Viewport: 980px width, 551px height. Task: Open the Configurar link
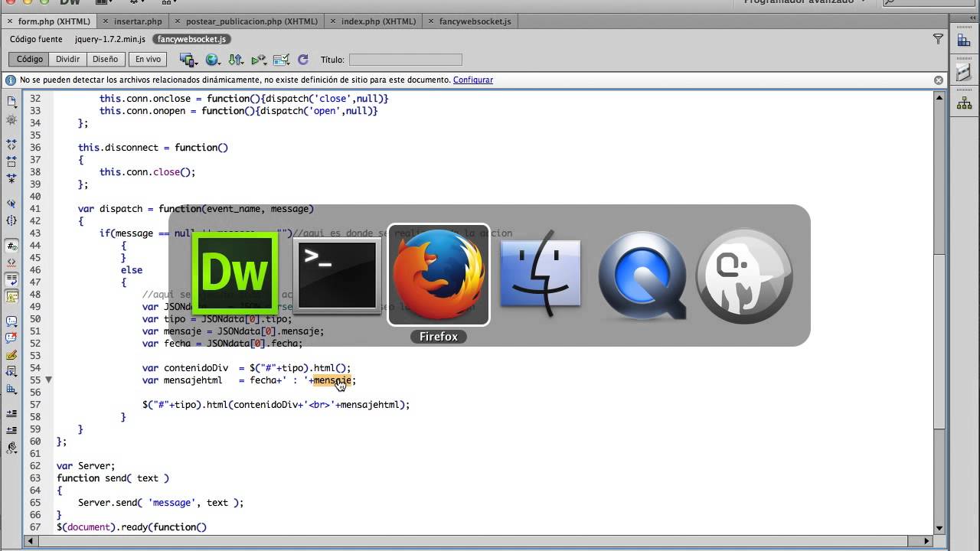473,80
